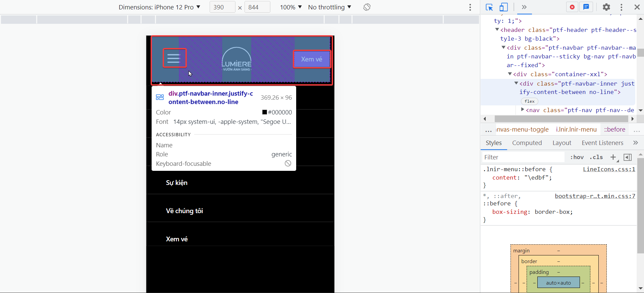The image size is (644, 293).
Task: Click the Lumiere logo in the navbar
Action: coord(236,59)
